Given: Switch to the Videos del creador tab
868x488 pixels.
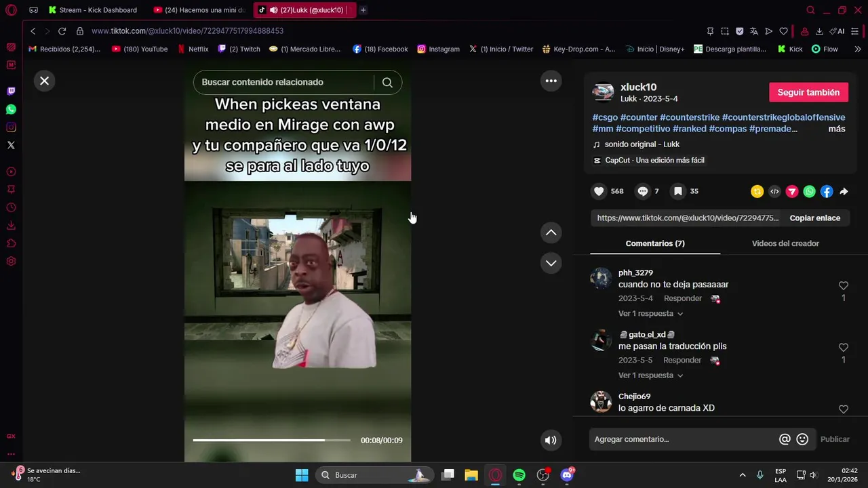Looking at the screenshot, I should pos(785,243).
